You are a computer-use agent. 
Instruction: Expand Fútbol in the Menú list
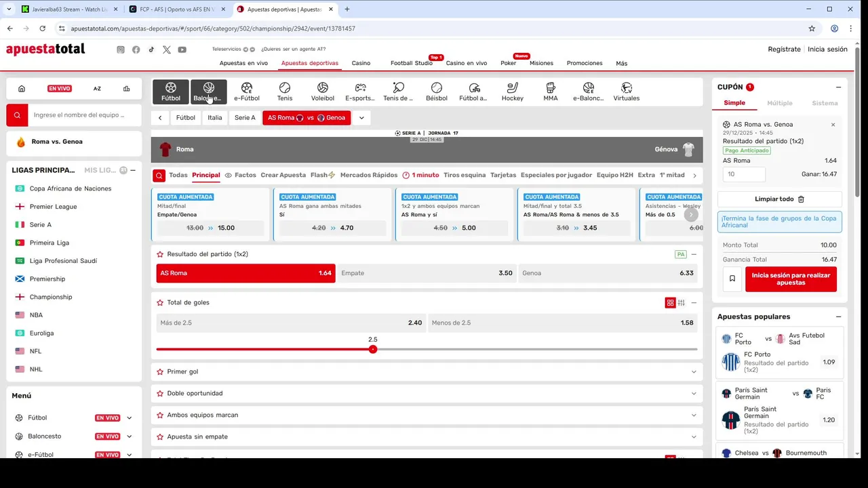click(x=129, y=418)
